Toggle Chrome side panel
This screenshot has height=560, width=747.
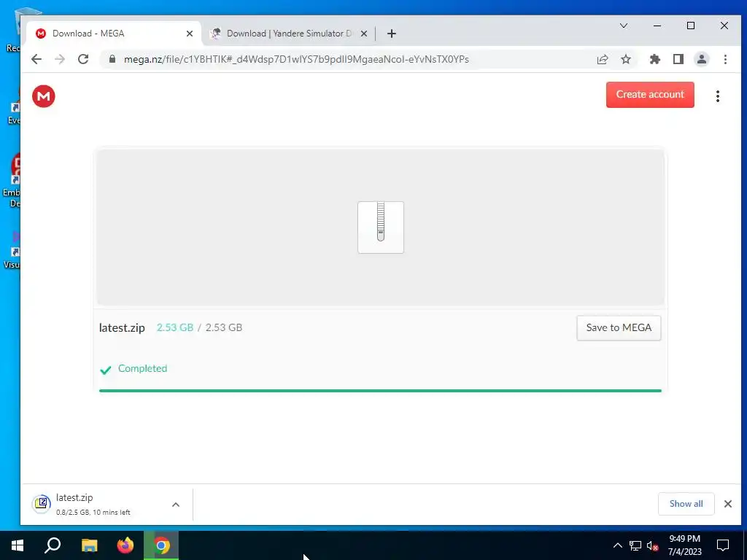pos(678,59)
